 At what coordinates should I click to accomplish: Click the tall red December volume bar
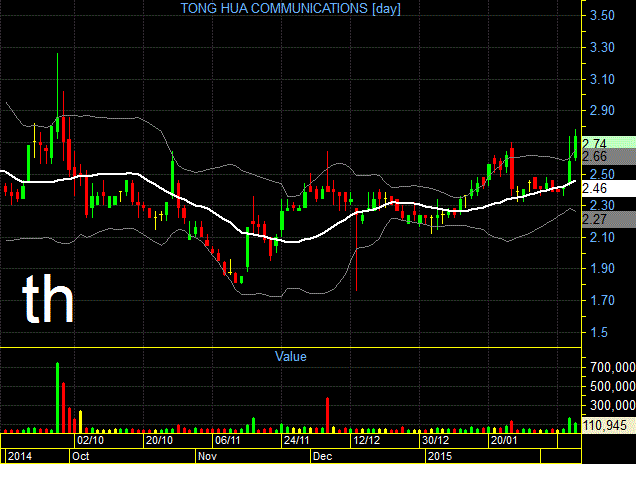[x=327, y=415]
